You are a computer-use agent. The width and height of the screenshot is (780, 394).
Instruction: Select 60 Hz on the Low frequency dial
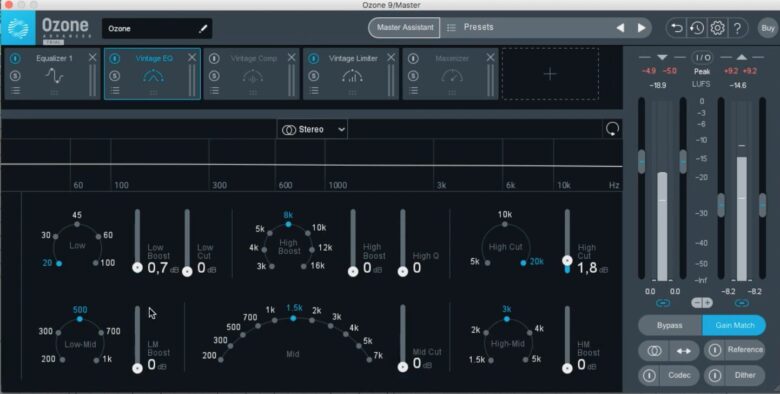tap(98, 236)
